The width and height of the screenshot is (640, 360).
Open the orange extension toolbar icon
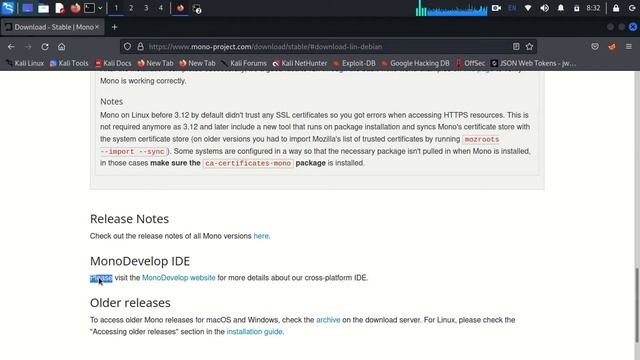tap(612, 47)
